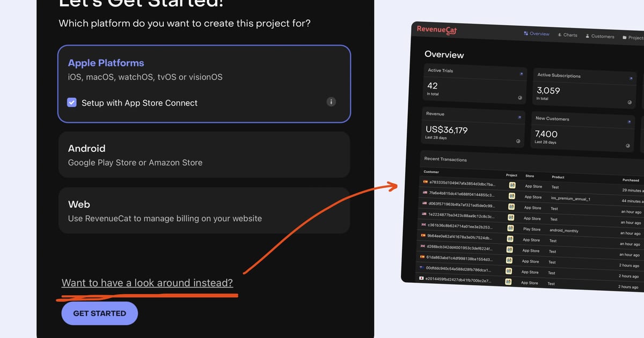The height and width of the screenshot is (338, 644).
Task: Click the 7,400 new customers value
Action: pyautogui.click(x=546, y=134)
